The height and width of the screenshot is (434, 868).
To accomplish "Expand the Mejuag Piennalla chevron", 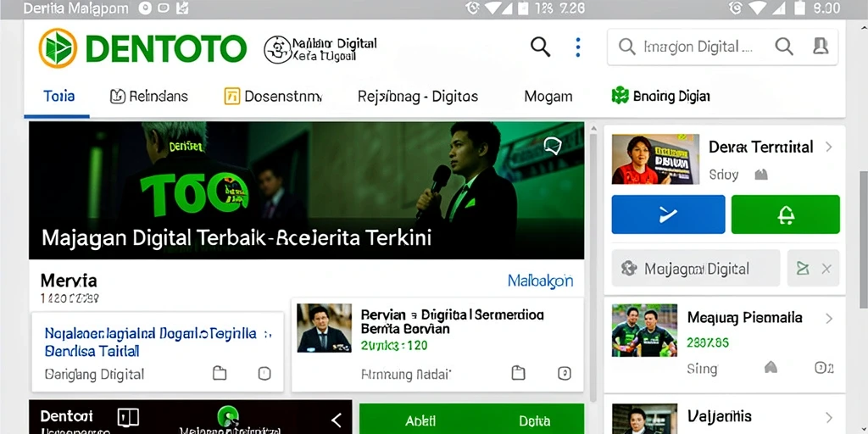I will coord(829,319).
